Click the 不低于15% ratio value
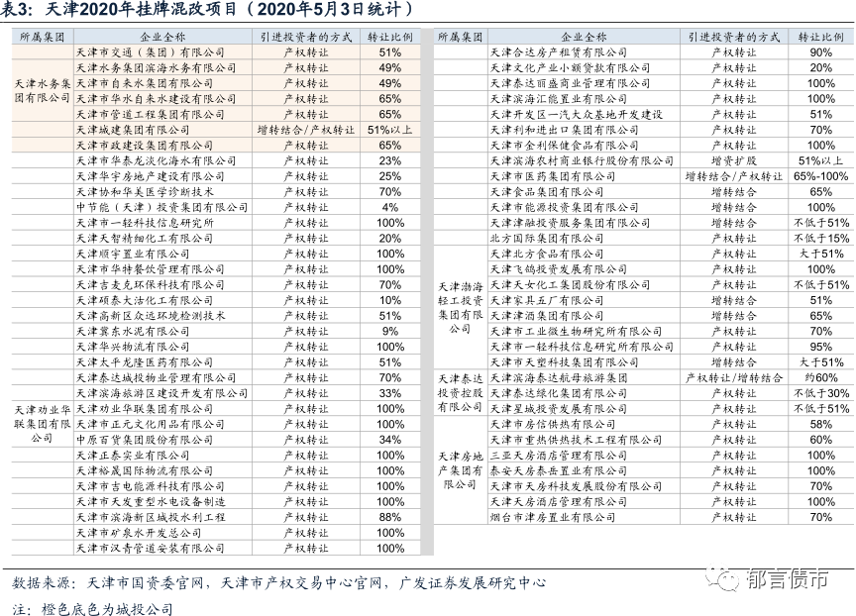Screen dimensions: 856x616 [x=821, y=239]
